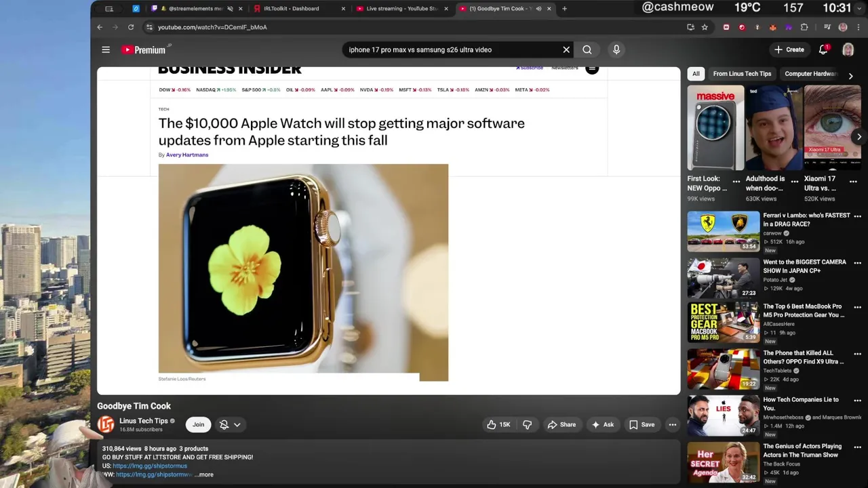Open the Ask AI button

click(602, 425)
